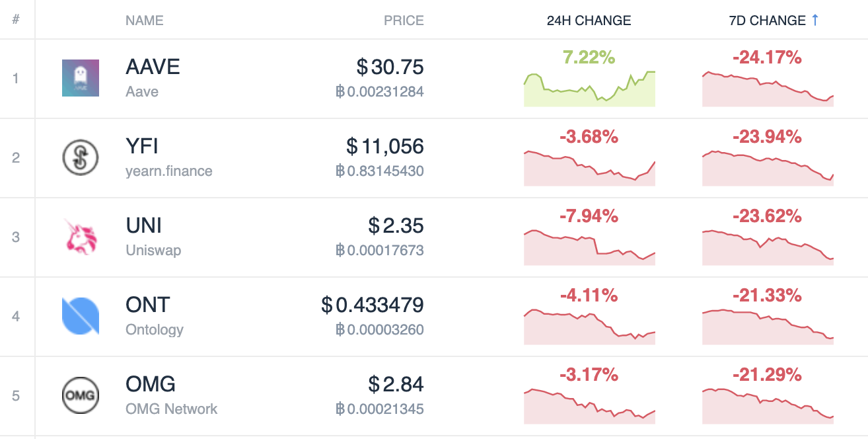Click the ONT price $0.433479
Screen dimensions: 868x439
(373, 305)
